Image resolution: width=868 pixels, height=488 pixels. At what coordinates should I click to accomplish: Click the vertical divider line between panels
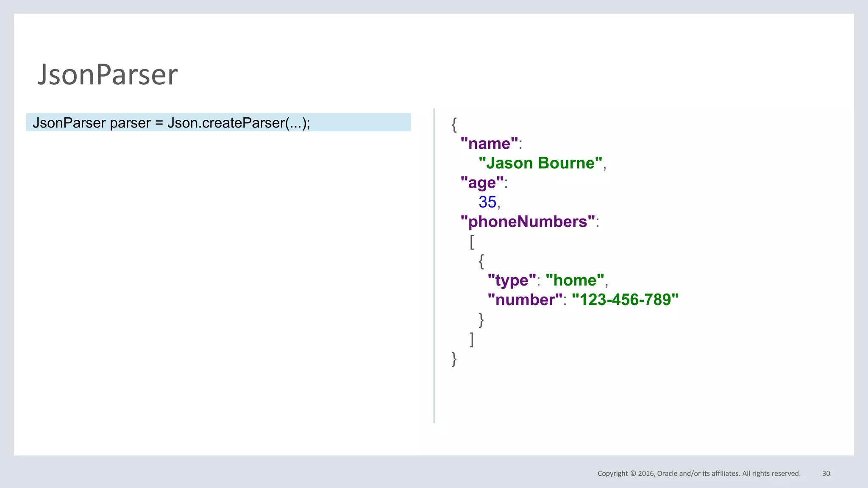coord(434,266)
